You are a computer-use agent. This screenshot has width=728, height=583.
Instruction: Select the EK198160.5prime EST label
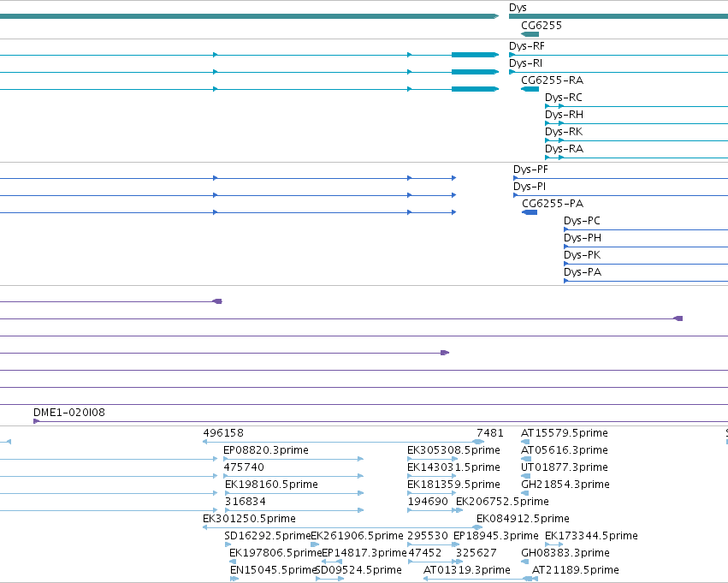[x=271, y=485]
